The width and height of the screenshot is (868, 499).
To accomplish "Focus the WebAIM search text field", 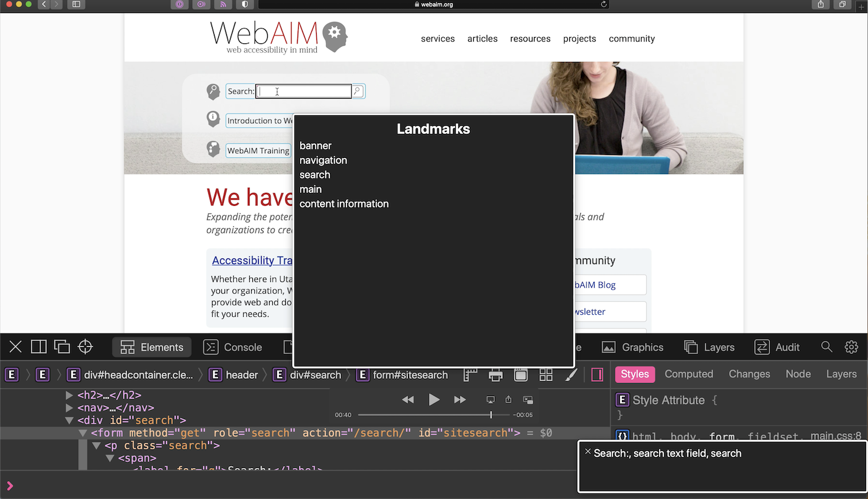I will 304,91.
